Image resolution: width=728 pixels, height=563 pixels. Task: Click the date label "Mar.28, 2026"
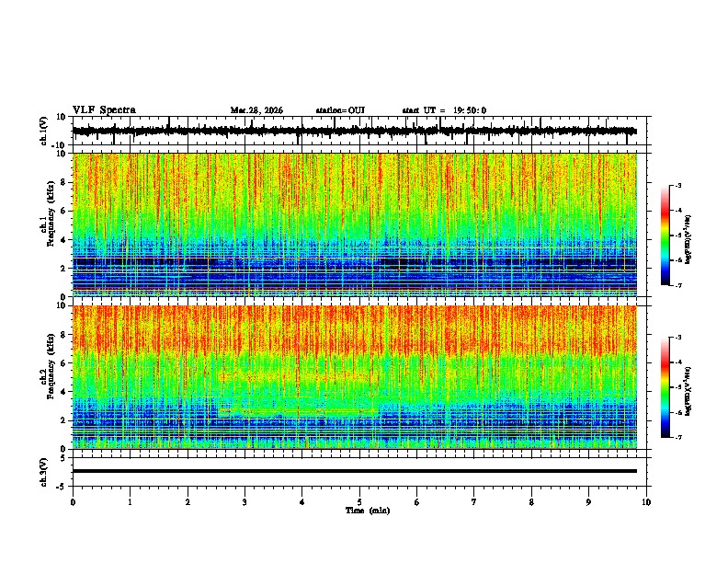[256, 110]
